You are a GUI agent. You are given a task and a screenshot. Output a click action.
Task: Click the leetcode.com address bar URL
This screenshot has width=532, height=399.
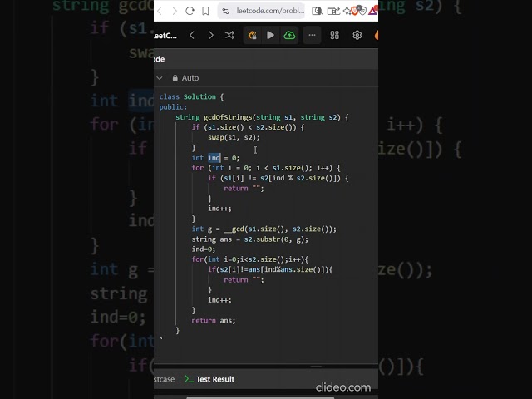click(269, 11)
